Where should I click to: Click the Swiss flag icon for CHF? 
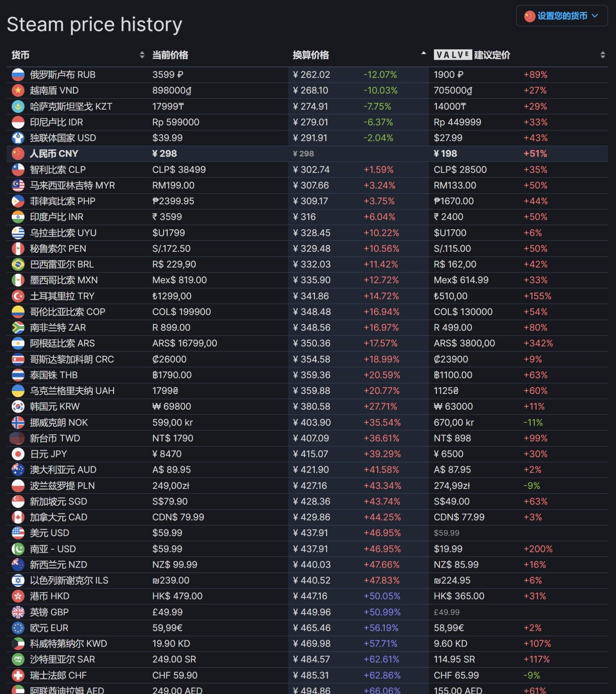click(x=18, y=676)
